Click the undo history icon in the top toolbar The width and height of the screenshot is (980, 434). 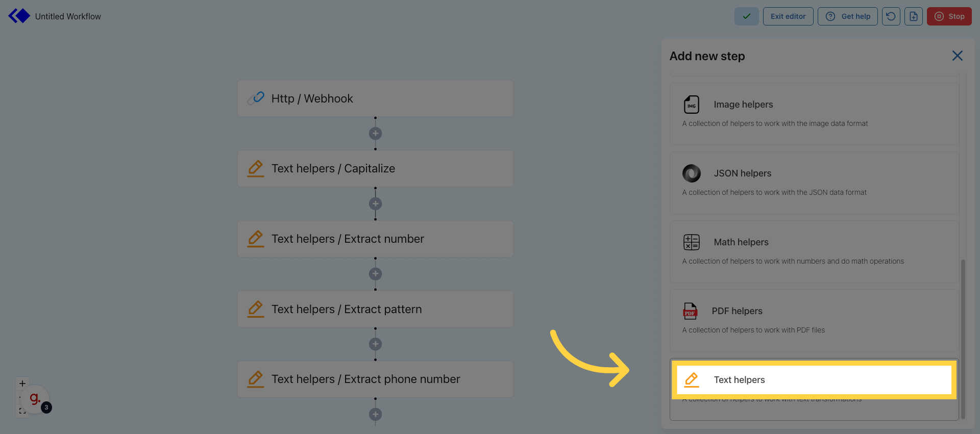click(891, 16)
